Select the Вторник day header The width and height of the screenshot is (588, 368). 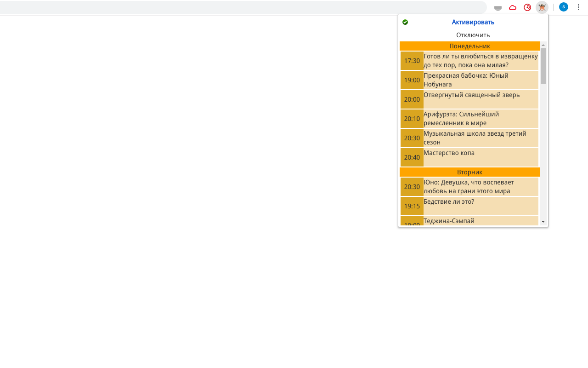click(x=469, y=172)
